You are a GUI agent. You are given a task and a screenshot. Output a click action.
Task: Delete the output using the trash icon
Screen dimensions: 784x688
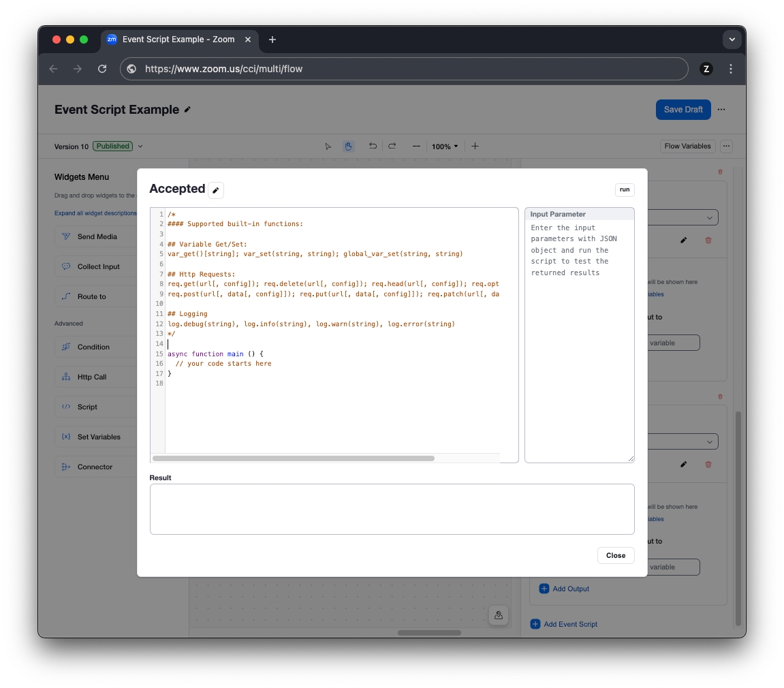(708, 240)
